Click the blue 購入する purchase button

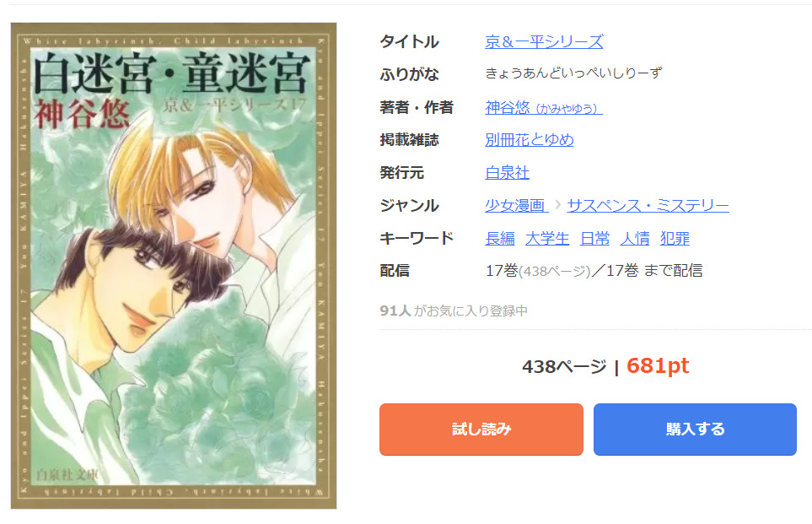coord(695,429)
